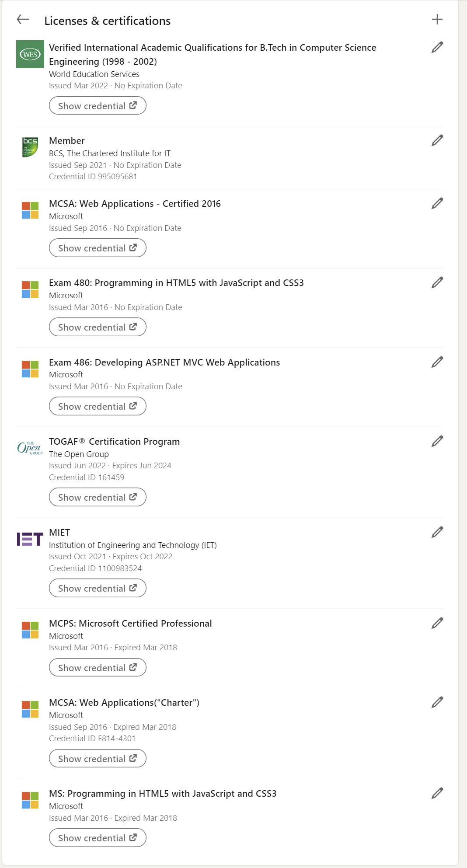This screenshot has height=868, width=467.
Task: Edit the BCS Member certification
Action: click(437, 140)
